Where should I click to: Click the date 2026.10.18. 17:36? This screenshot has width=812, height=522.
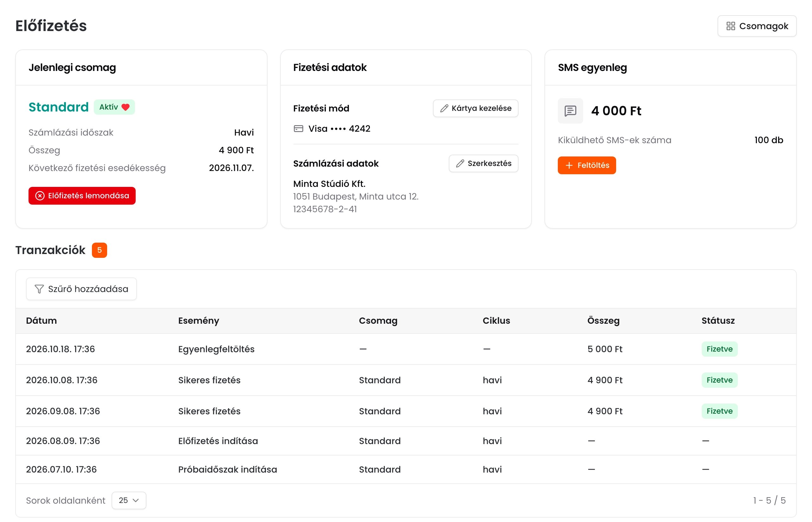point(60,349)
